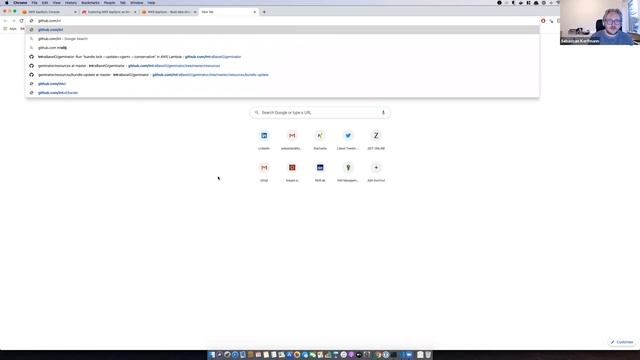Select the last github.com/int suggestion row
Screen dimensions: 640x360
pyautogui.click(x=282, y=93)
